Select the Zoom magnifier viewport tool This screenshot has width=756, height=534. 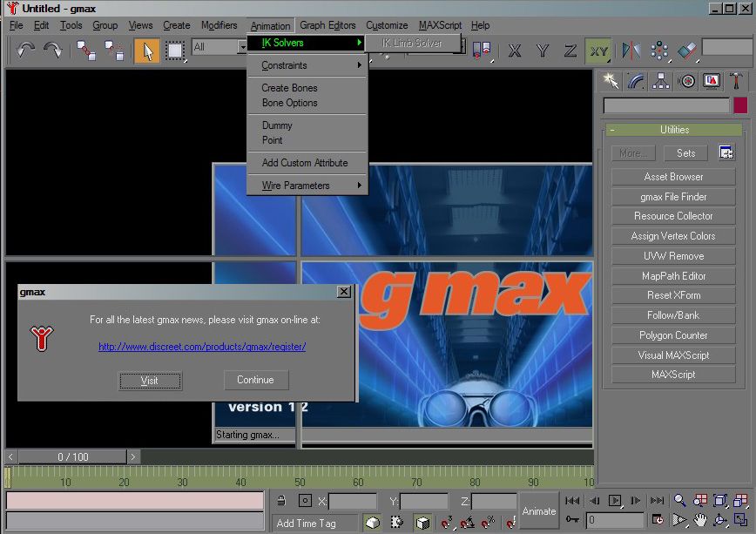pos(680,500)
